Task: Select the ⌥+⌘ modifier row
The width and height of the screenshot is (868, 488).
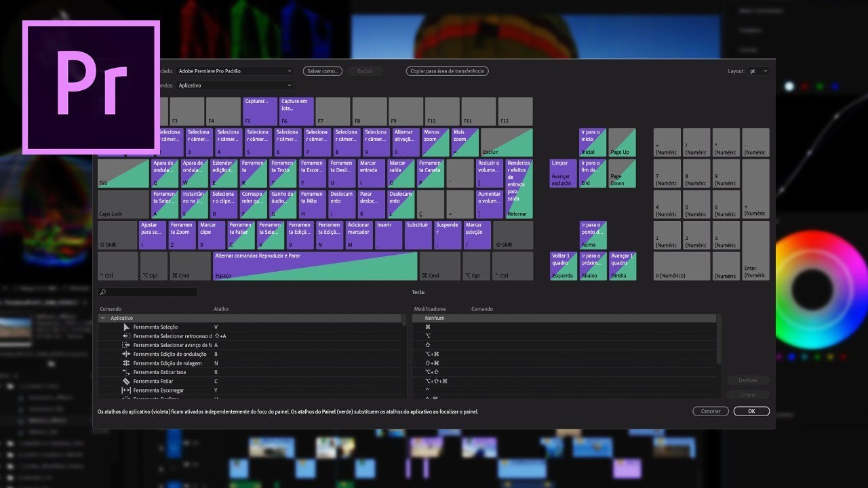Action: (564, 354)
